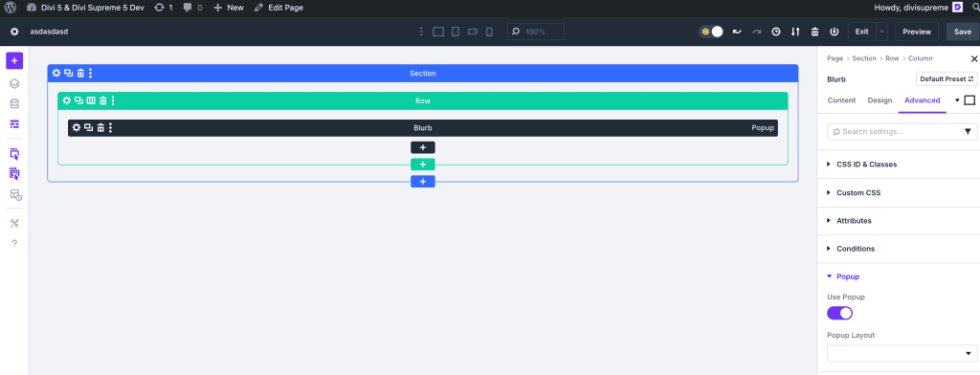
Task: Select the Advanced tab
Action: coord(923,100)
